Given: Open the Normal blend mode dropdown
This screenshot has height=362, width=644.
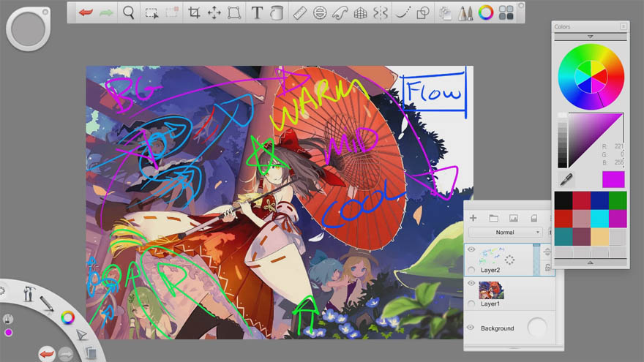Looking at the screenshot, I should click(505, 233).
